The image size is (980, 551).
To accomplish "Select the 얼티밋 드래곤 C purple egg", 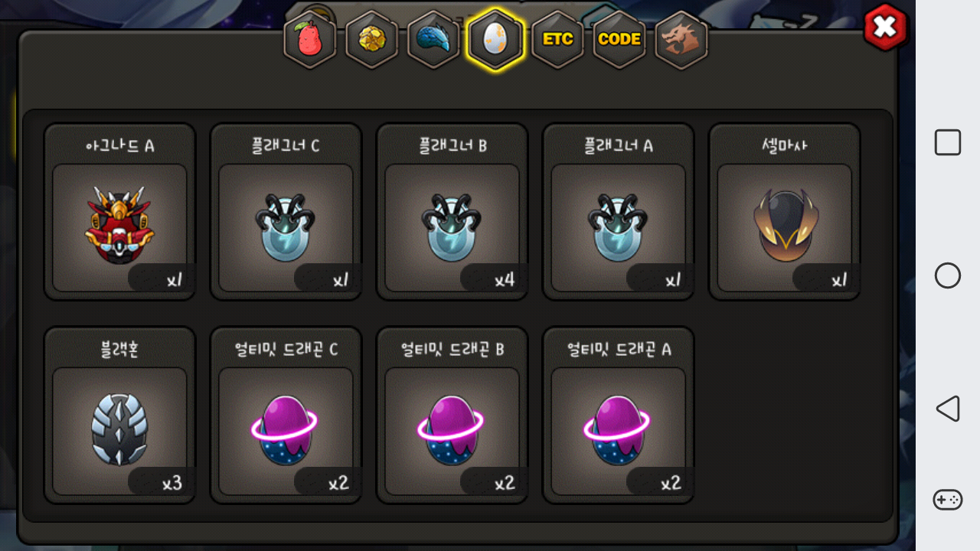I will (x=286, y=416).
